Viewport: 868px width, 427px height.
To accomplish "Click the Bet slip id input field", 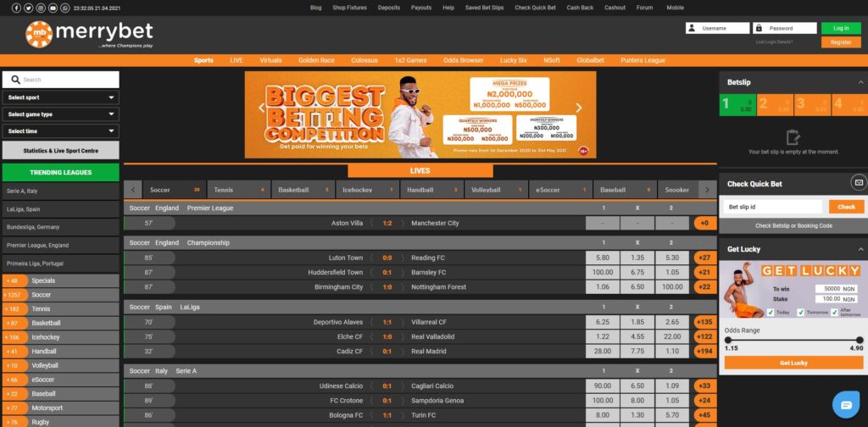I will click(773, 207).
